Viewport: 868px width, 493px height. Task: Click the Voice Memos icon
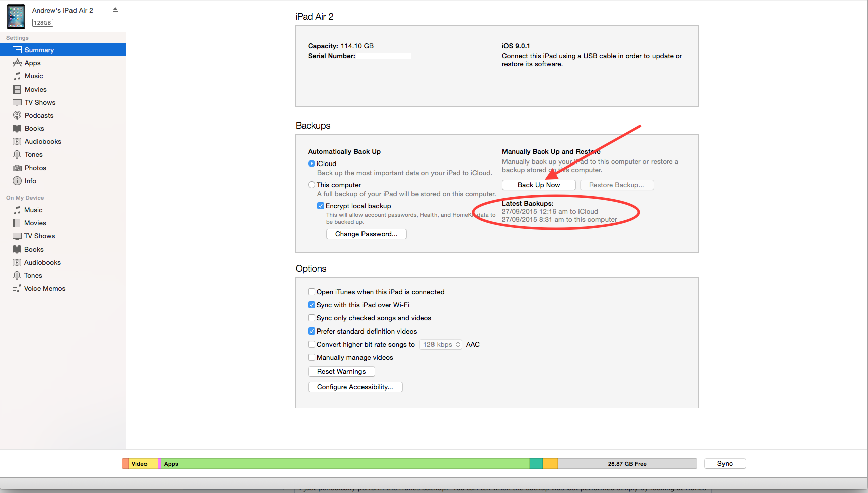click(17, 288)
